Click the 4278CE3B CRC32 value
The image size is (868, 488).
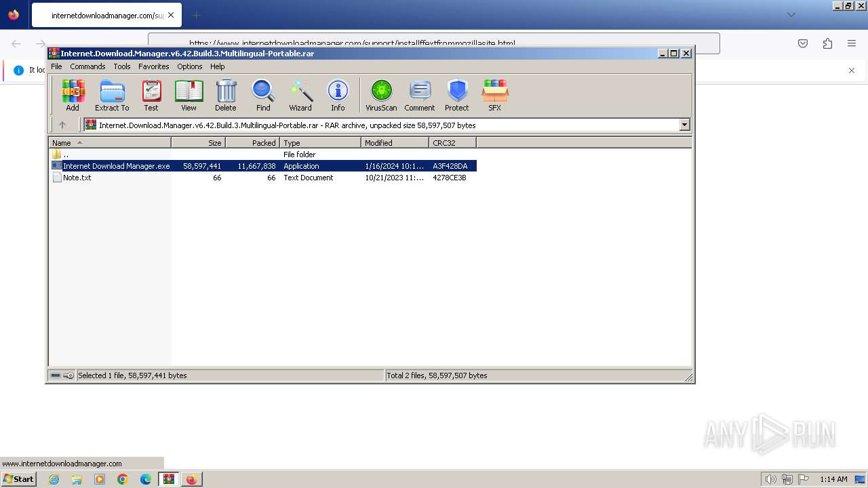[x=450, y=178]
